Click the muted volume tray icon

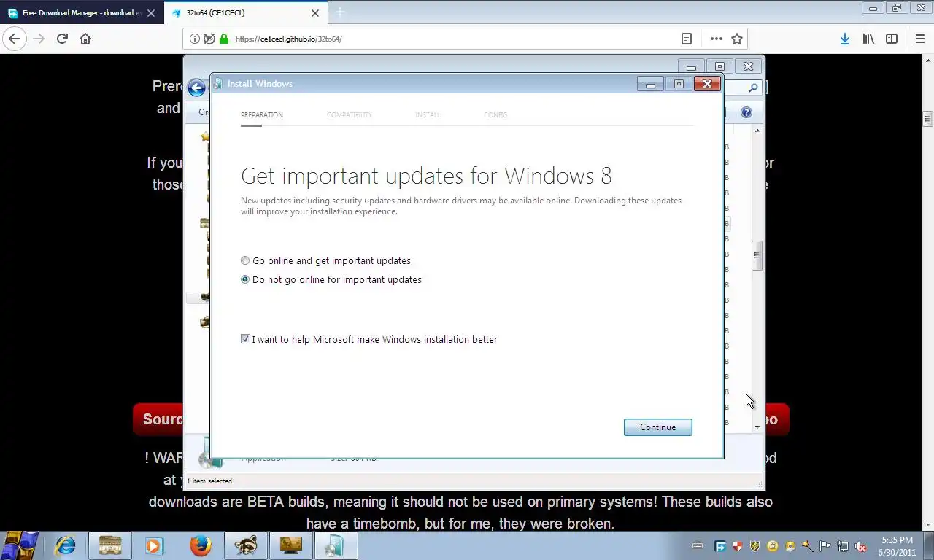(x=860, y=546)
